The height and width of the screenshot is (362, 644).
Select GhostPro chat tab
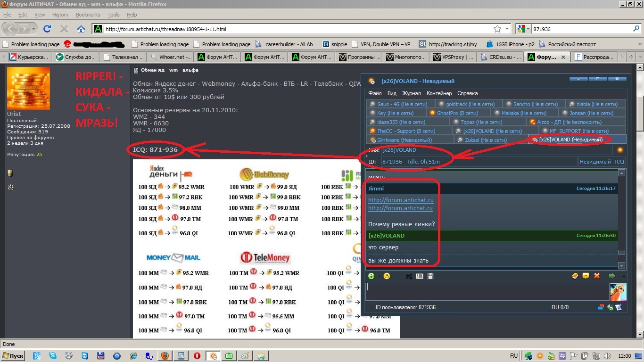(458, 113)
